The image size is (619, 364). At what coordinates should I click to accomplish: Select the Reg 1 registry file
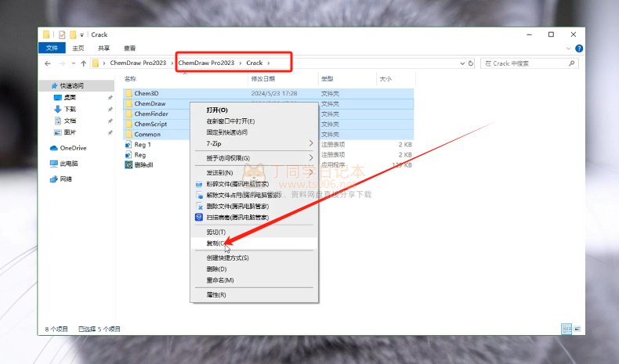[x=143, y=145]
